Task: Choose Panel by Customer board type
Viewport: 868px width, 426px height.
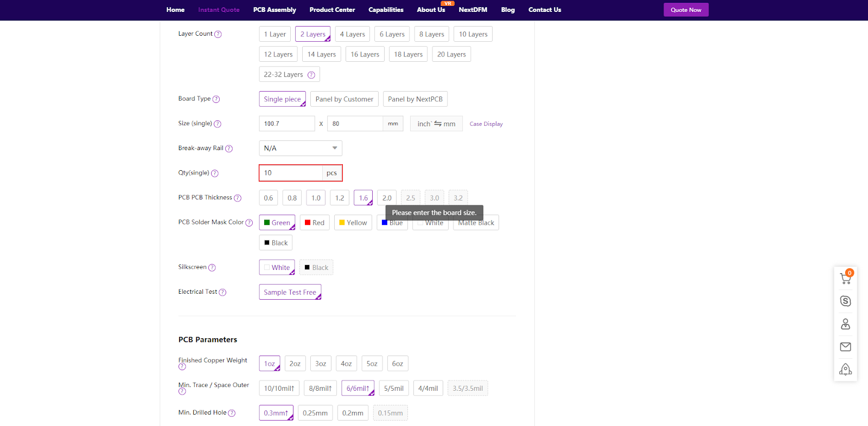Action: 344,99
